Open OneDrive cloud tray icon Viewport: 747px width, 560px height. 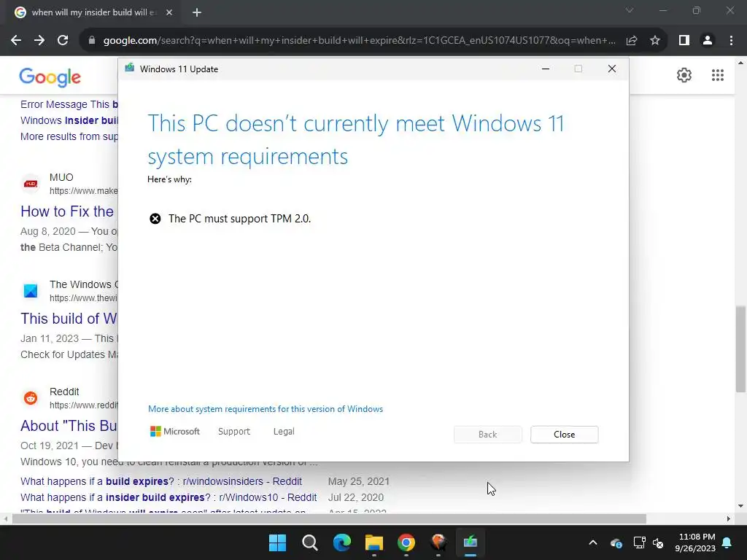[x=616, y=542]
